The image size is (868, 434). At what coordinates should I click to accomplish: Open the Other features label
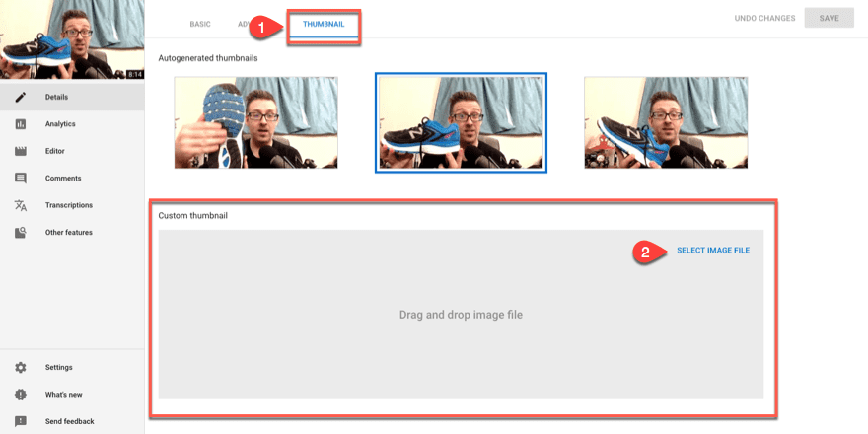click(69, 233)
